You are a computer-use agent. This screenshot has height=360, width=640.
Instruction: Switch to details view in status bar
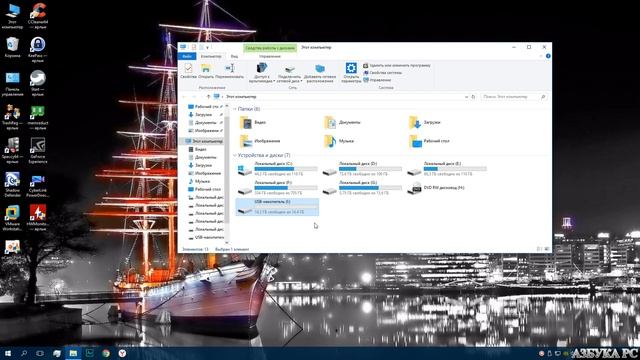(x=539, y=249)
